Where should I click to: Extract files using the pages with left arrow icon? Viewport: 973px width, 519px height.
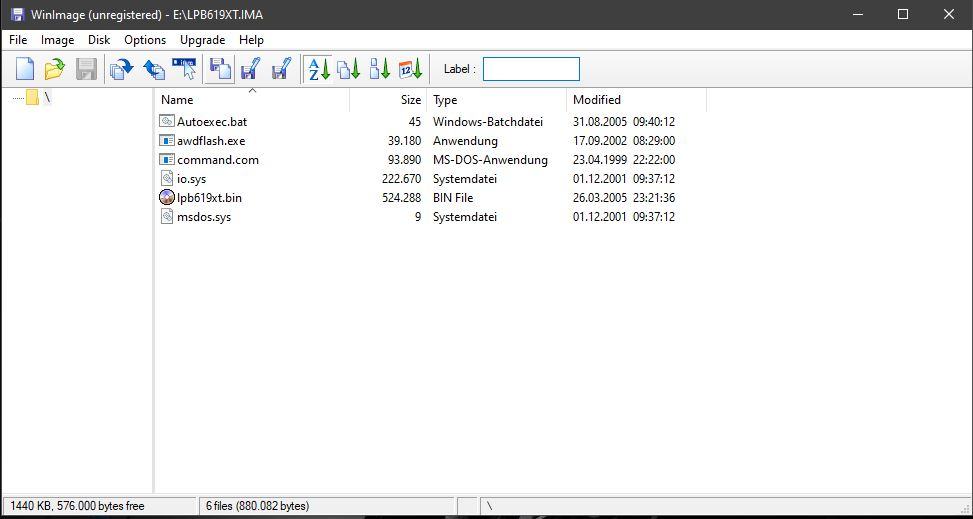[x=154, y=69]
